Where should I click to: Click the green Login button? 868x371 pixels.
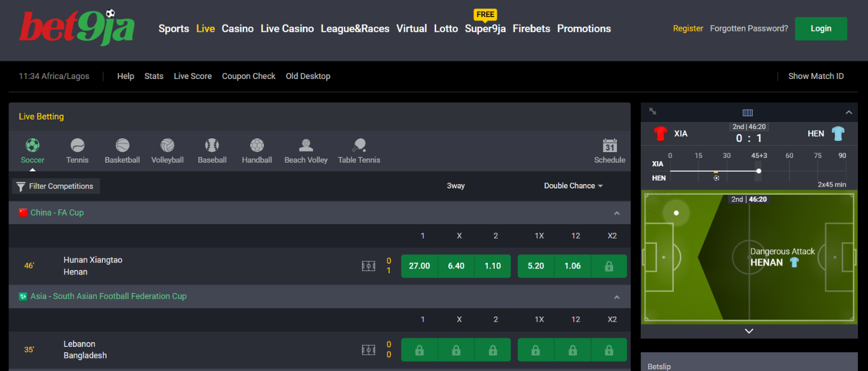[821, 28]
